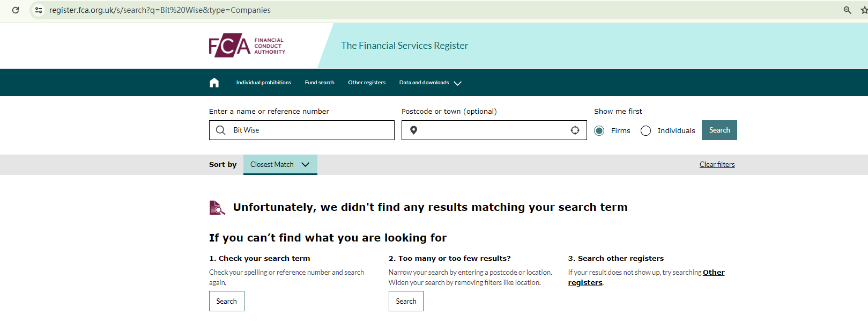The image size is (868, 329).
Task: Open Fund search menu item
Action: point(320,83)
